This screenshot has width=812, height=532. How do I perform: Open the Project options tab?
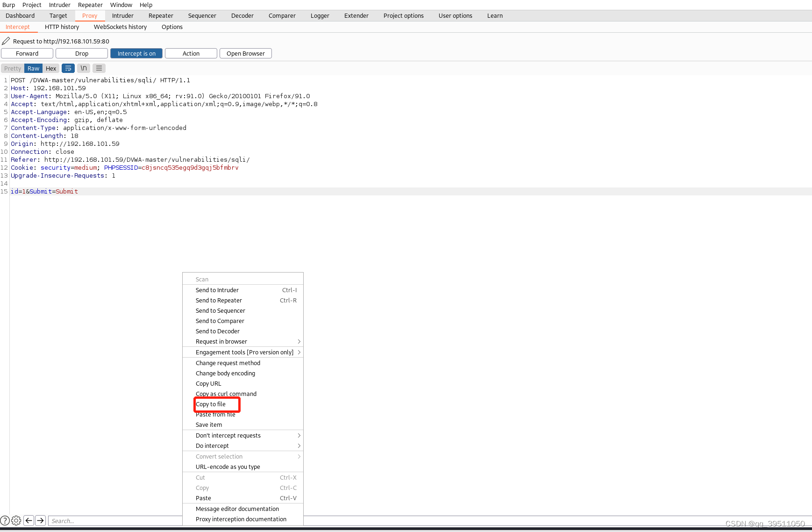pos(404,15)
